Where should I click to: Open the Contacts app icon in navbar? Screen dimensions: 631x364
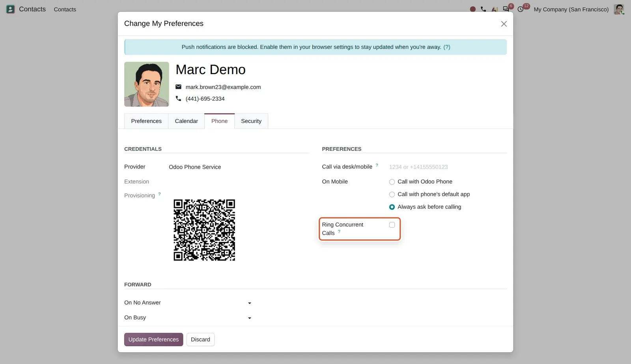click(11, 9)
